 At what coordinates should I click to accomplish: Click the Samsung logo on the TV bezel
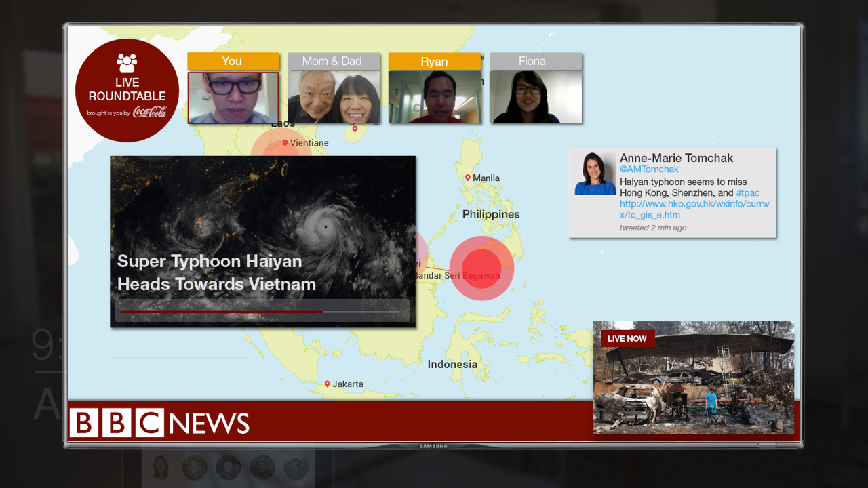pos(433,446)
